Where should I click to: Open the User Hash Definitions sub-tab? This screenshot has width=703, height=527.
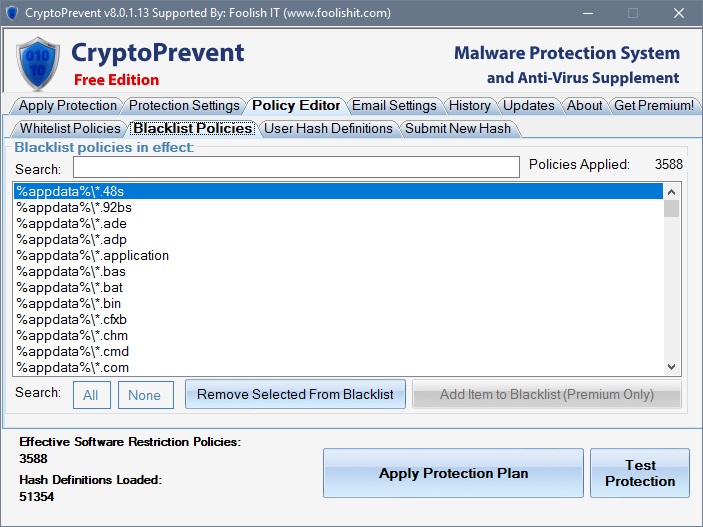[328, 128]
